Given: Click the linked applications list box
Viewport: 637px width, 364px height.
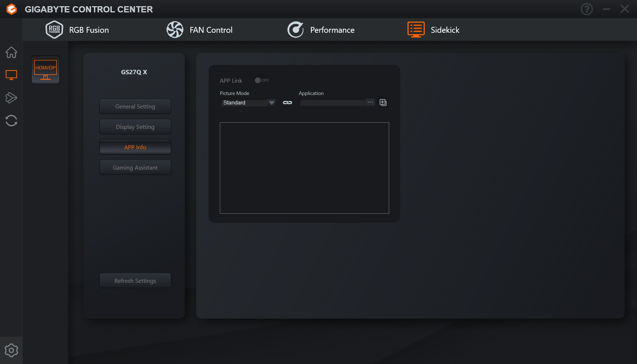Looking at the screenshot, I should [304, 168].
